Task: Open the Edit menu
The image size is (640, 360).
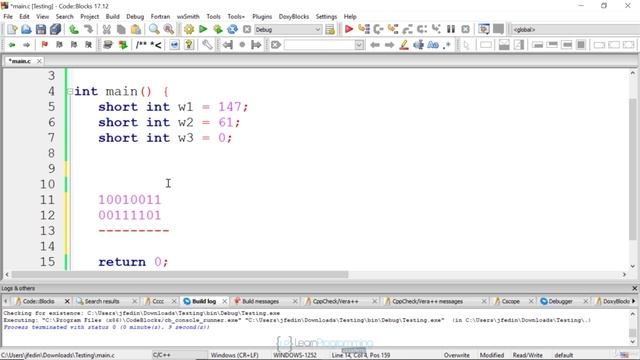Action: (24, 17)
